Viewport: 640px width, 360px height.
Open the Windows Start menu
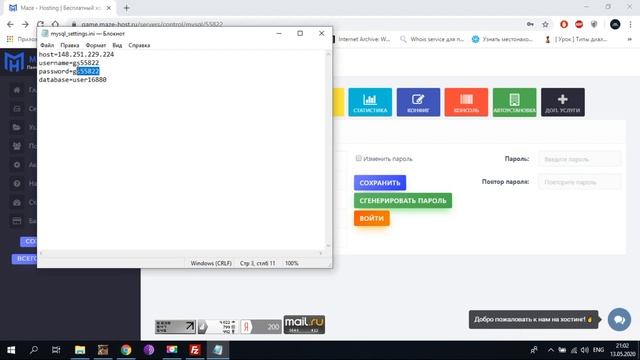11,350
